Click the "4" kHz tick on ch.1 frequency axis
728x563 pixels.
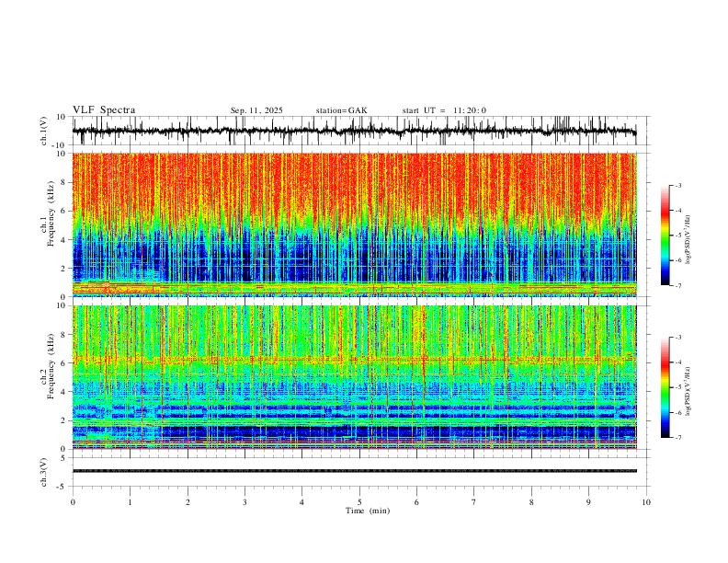[x=64, y=240]
